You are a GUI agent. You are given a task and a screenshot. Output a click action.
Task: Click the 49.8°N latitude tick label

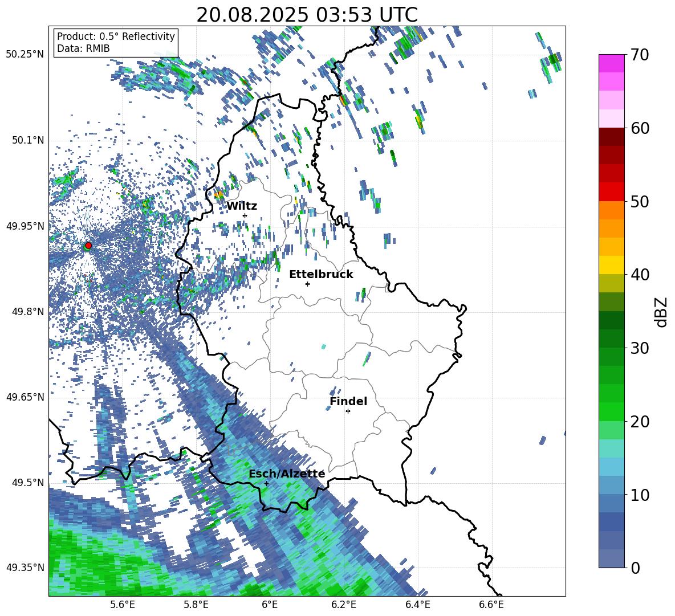[27, 312]
